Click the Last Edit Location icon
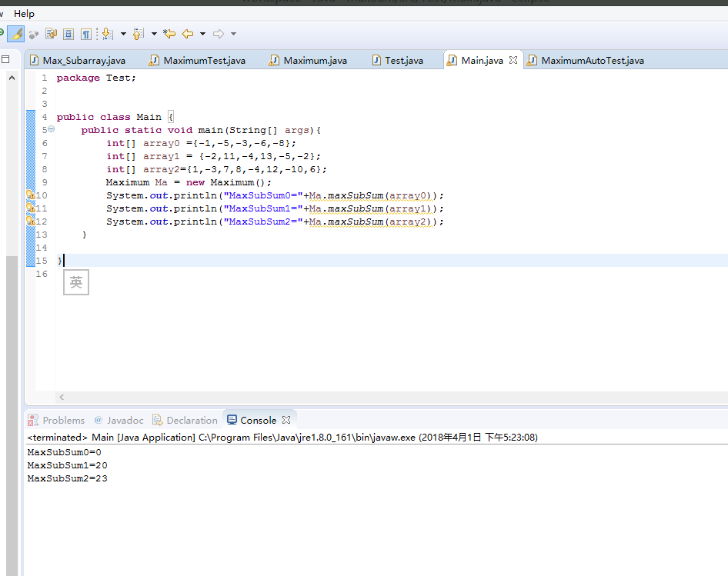The image size is (728, 576). pos(169,34)
